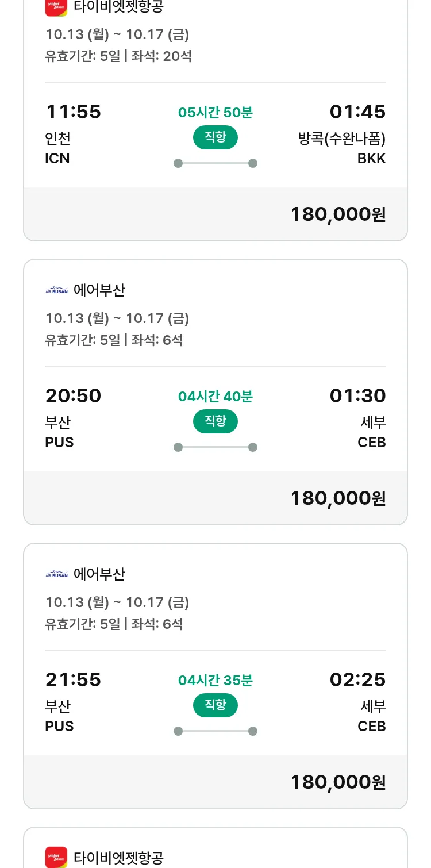The width and height of the screenshot is (431, 868).
Task: Click the route line under the 05시간 50분 duration
Action: pos(215,163)
